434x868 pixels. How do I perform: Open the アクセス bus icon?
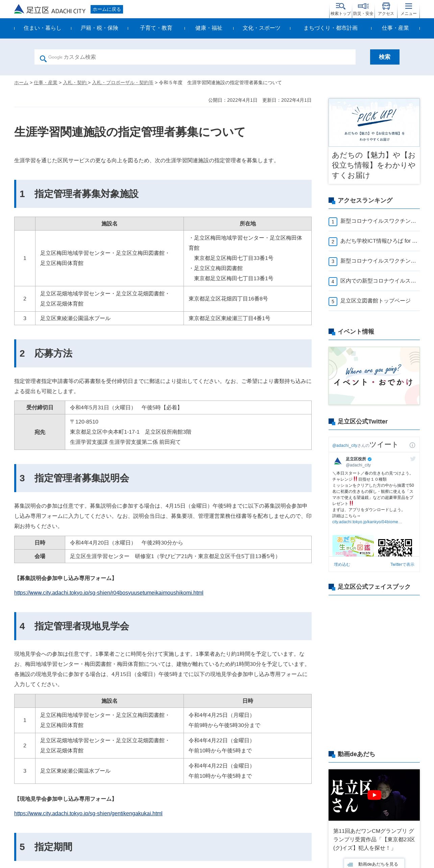point(386,9)
